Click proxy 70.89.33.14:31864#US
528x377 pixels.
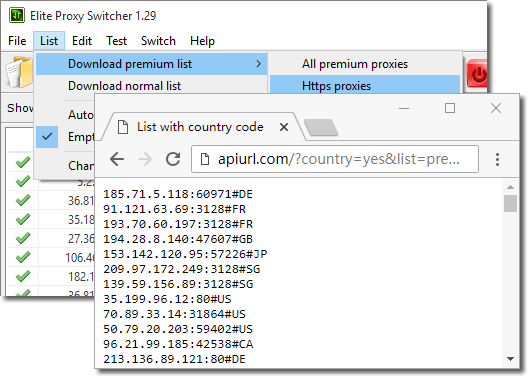pyautogui.click(x=174, y=314)
